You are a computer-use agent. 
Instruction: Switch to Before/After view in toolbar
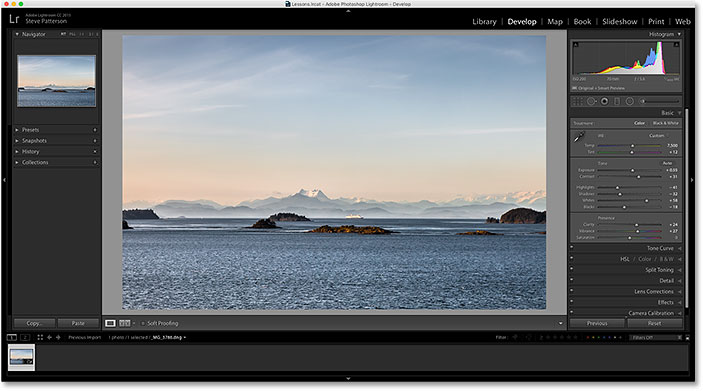click(x=125, y=323)
